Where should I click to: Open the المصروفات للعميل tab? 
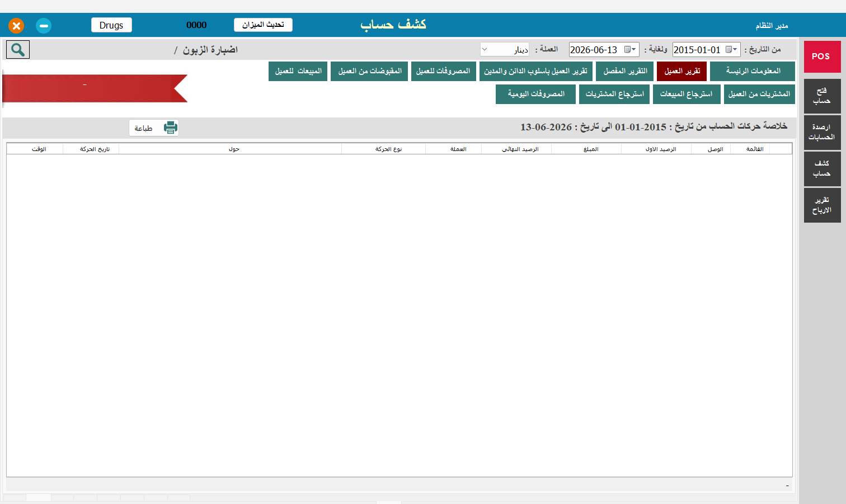coord(444,71)
